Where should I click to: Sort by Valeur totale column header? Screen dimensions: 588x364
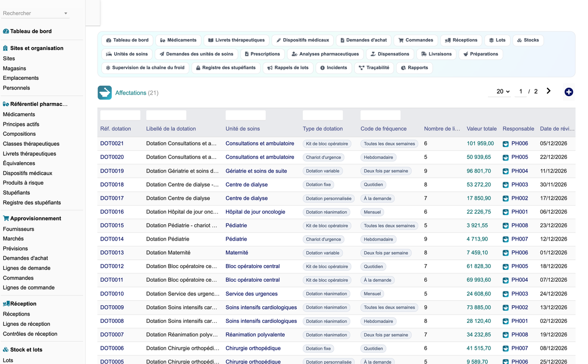point(482,129)
